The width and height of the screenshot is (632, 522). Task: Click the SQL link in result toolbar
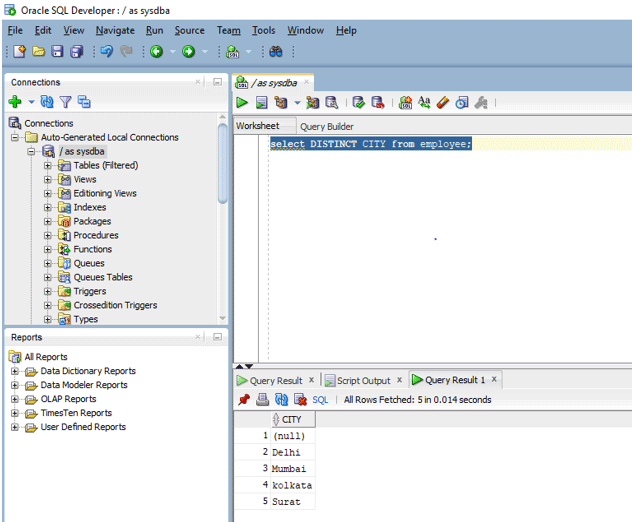tap(320, 400)
